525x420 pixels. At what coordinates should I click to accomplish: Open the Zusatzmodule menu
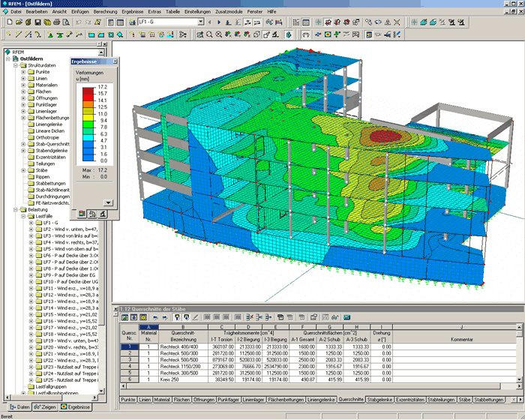click(x=229, y=12)
